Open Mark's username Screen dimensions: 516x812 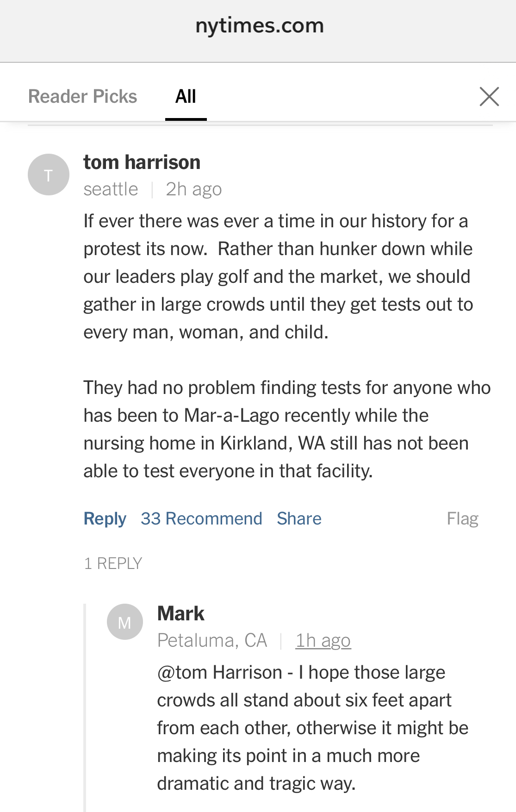(x=180, y=614)
